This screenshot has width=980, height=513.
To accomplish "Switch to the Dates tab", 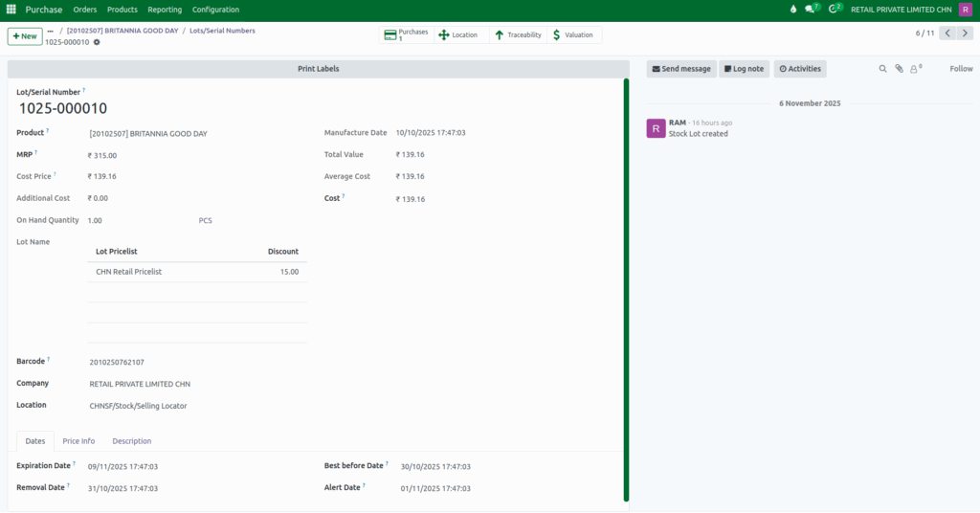I will 35,441.
